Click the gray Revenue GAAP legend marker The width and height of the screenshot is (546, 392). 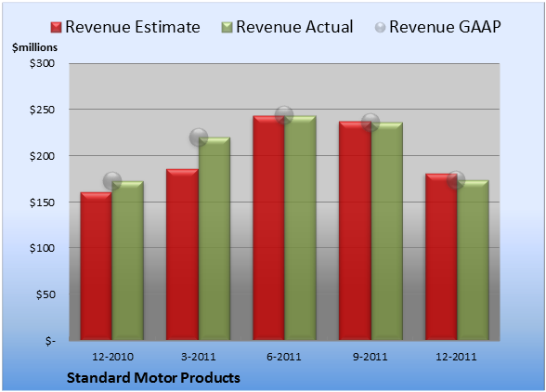coord(381,28)
